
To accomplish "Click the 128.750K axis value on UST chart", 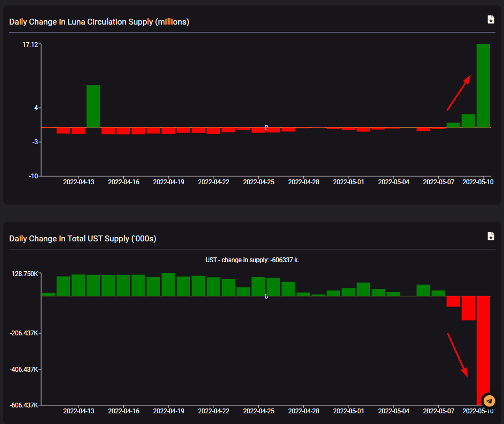I will pos(25,273).
